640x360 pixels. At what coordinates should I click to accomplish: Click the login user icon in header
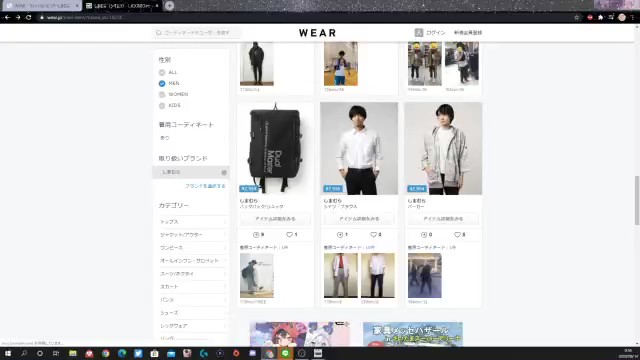pyautogui.click(x=419, y=33)
